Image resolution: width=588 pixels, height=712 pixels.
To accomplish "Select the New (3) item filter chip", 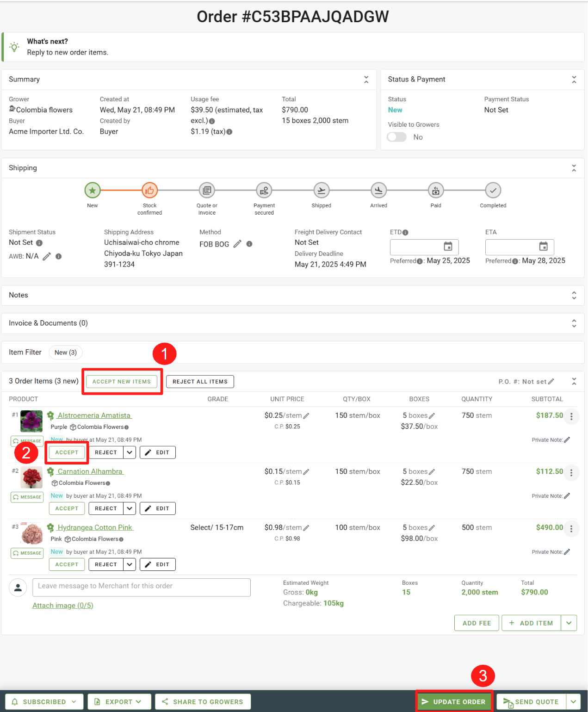I will coord(66,353).
